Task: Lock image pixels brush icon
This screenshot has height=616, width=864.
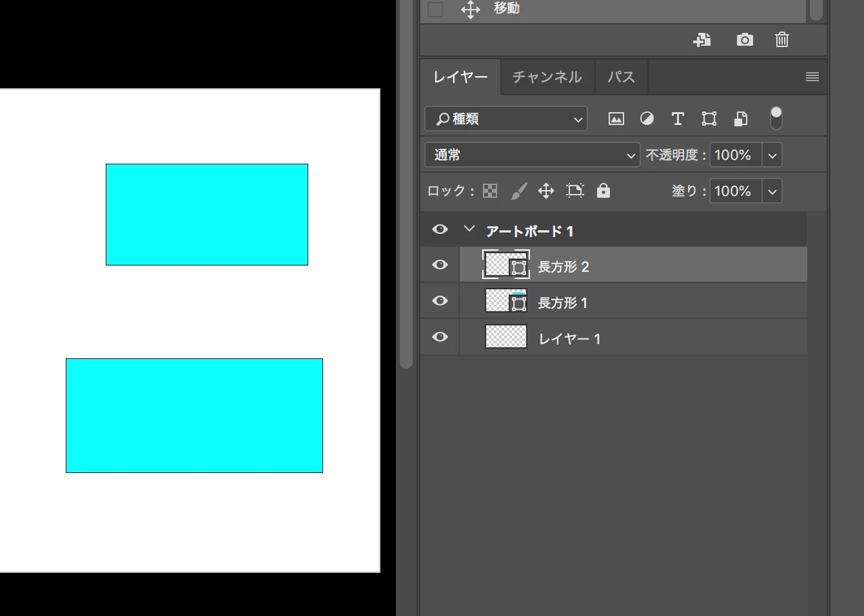Action: pyautogui.click(x=519, y=191)
